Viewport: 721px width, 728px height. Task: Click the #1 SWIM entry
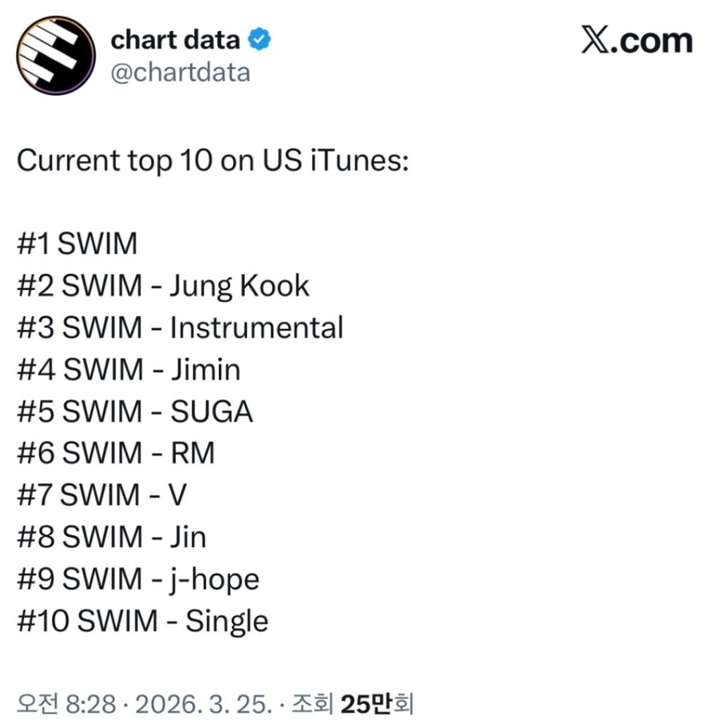point(77,244)
